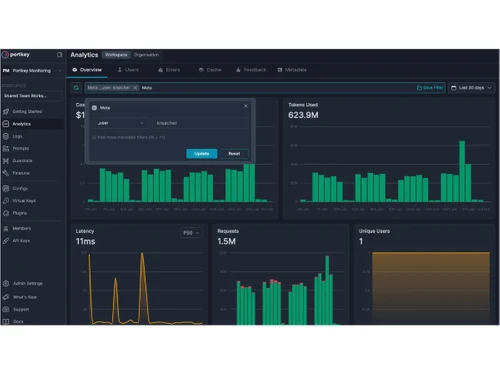Image resolution: width=500 pixels, height=375 pixels.
Task: Switch to Workspace analytics view
Action: click(x=116, y=55)
